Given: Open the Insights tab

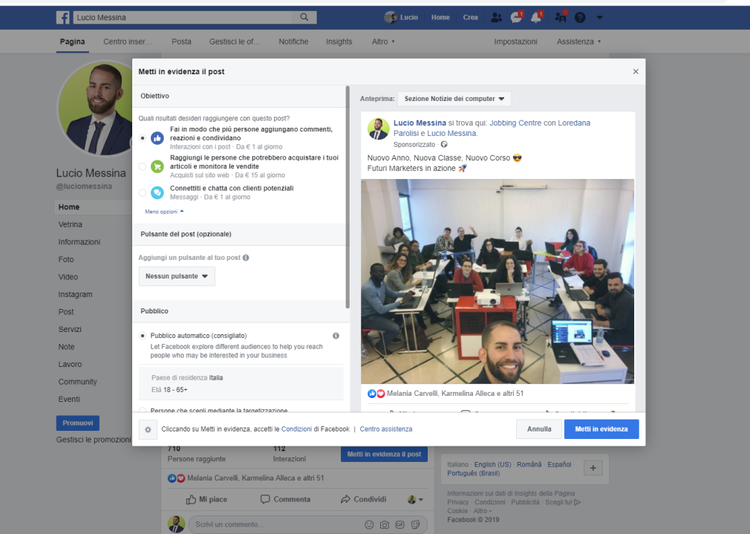Looking at the screenshot, I should [x=339, y=42].
